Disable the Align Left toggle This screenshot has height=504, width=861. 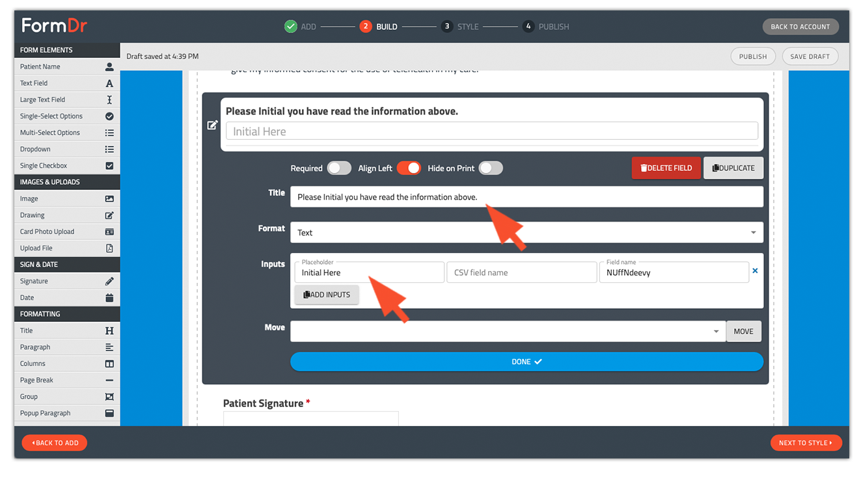409,168
